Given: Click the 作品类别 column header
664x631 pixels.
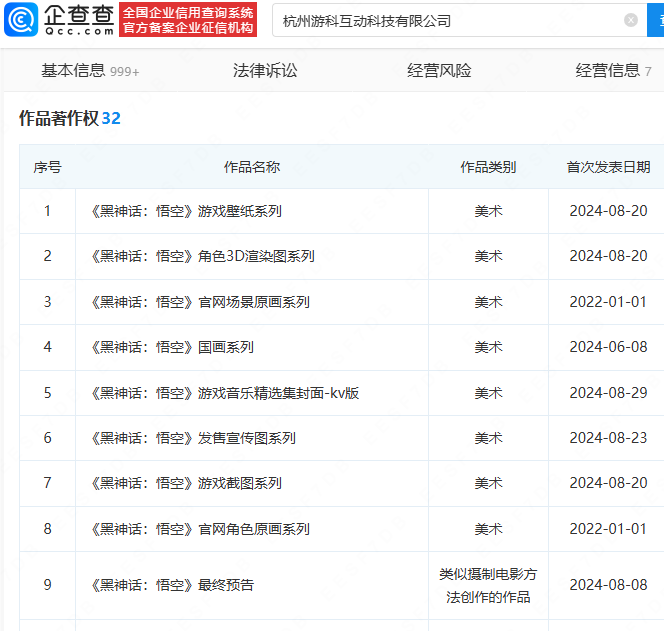Looking at the screenshot, I should 488,167.
